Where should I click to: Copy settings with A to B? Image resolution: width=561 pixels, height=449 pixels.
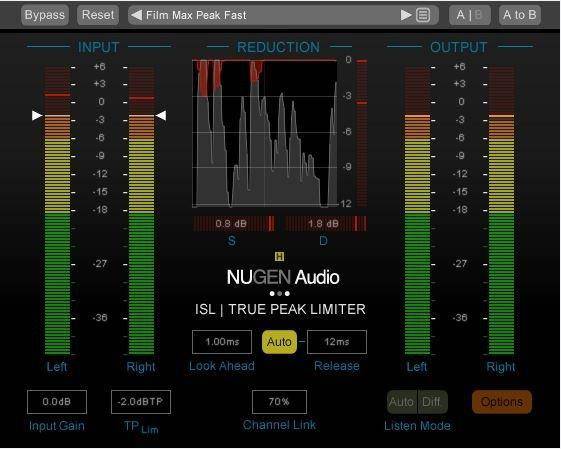tap(519, 15)
